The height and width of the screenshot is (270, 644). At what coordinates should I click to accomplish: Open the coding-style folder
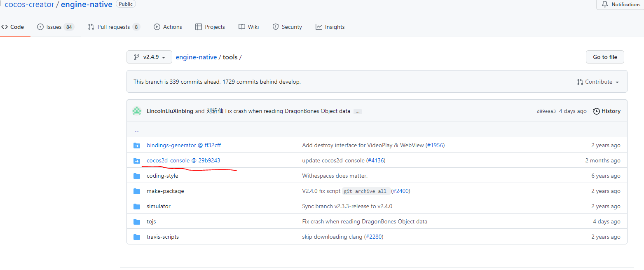coord(162,176)
